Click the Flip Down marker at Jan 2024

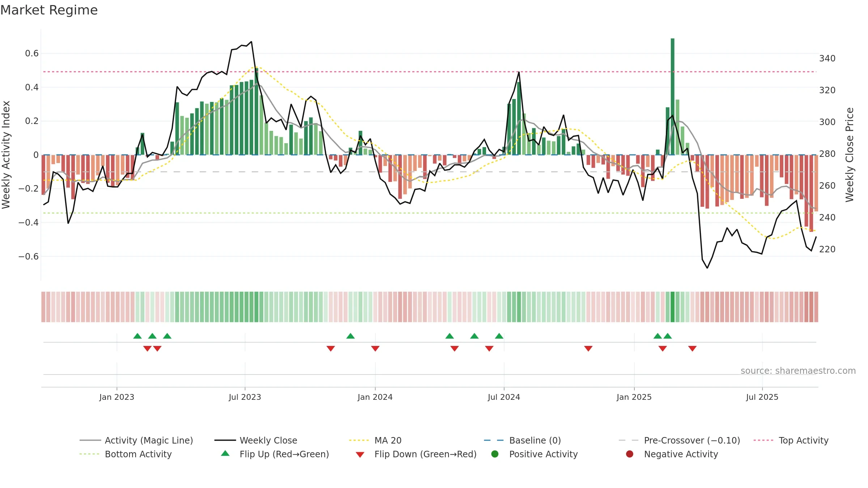click(x=375, y=348)
